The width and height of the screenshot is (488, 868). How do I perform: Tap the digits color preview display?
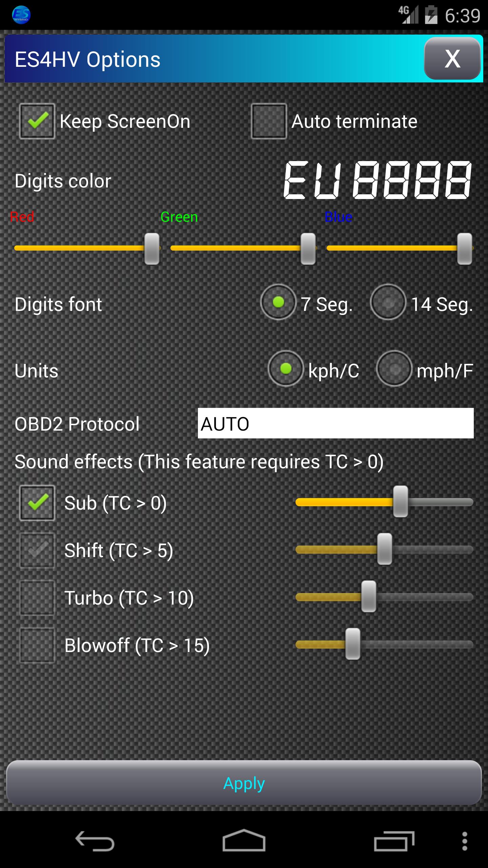377,180
